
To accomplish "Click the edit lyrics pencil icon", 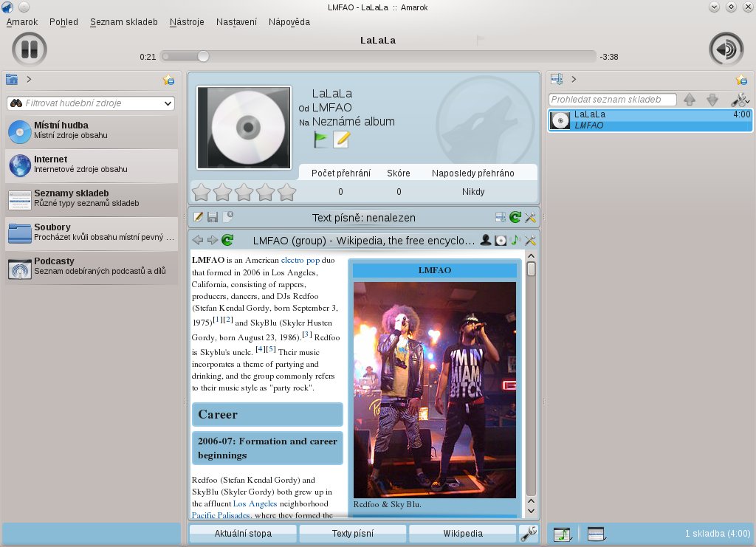I will (x=198, y=217).
